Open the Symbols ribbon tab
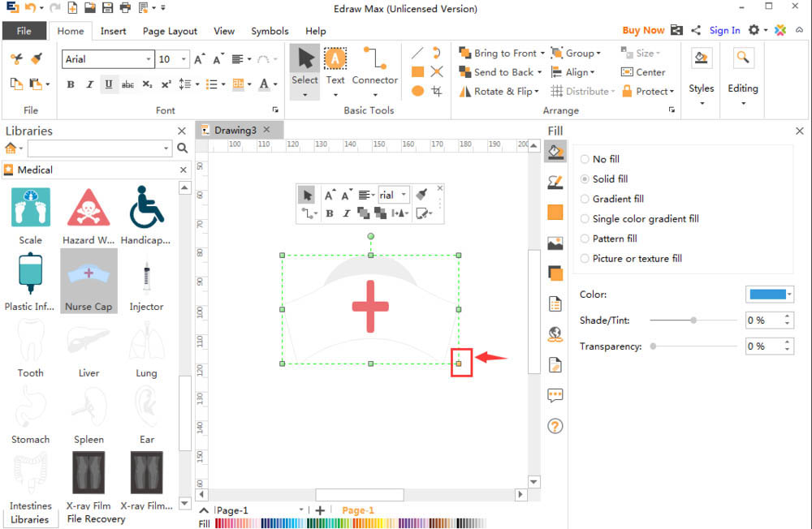812x529 pixels. point(270,31)
